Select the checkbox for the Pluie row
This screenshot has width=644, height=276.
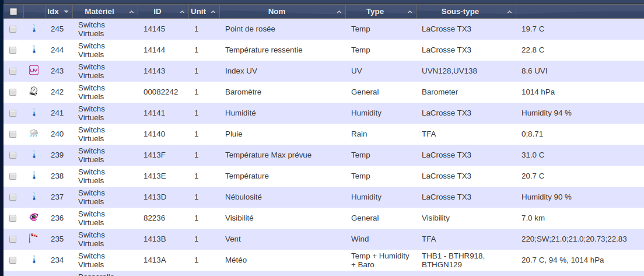13,134
